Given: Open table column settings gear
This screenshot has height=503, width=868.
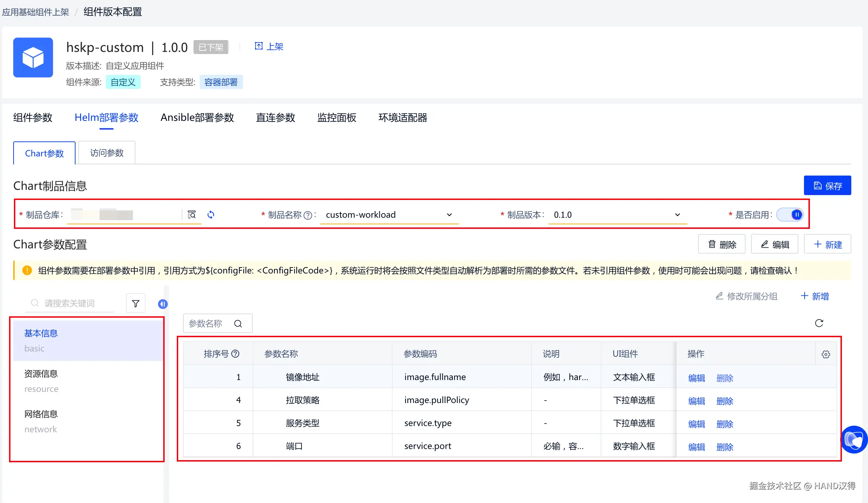Looking at the screenshot, I should tap(826, 354).
